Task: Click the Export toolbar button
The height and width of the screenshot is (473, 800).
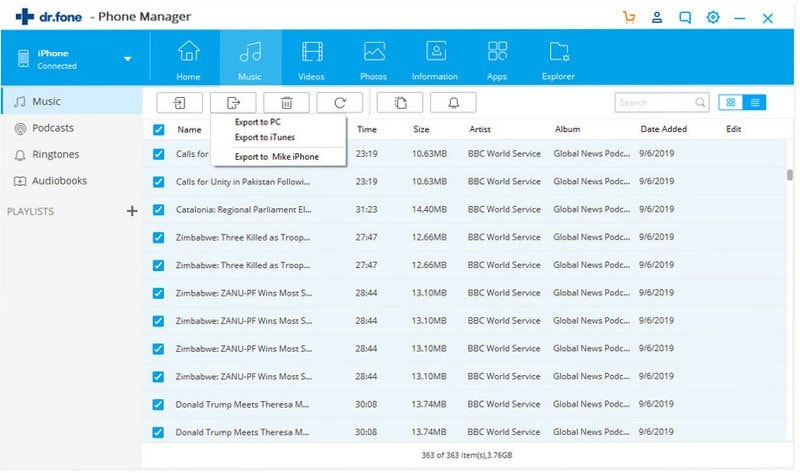Action: click(x=233, y=103)
